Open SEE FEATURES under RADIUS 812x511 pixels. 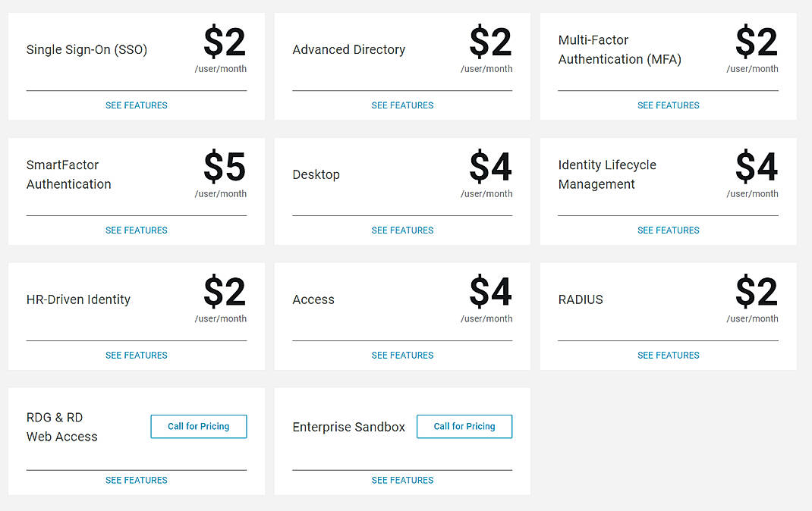coord(669,356)
